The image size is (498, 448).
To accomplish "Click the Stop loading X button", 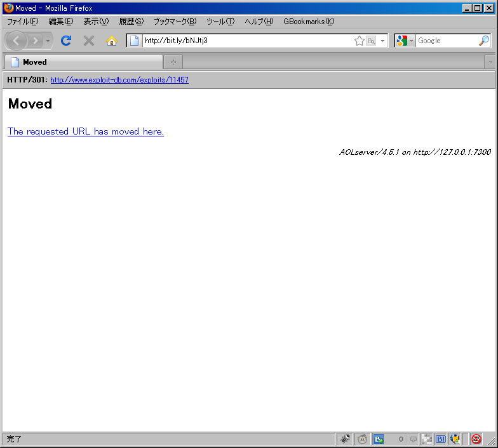I will [89, 41].
